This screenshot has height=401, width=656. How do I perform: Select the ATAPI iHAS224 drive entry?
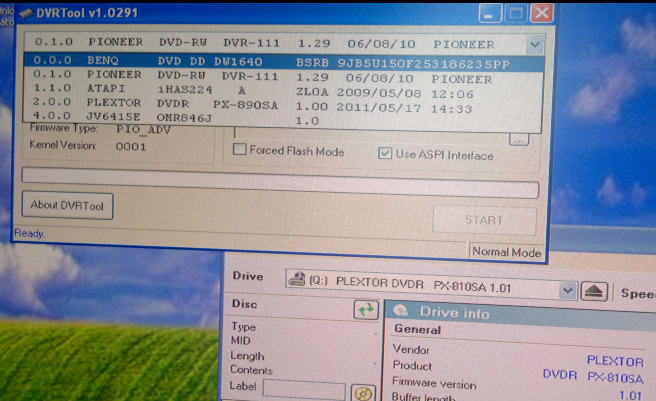click(284, 91)
